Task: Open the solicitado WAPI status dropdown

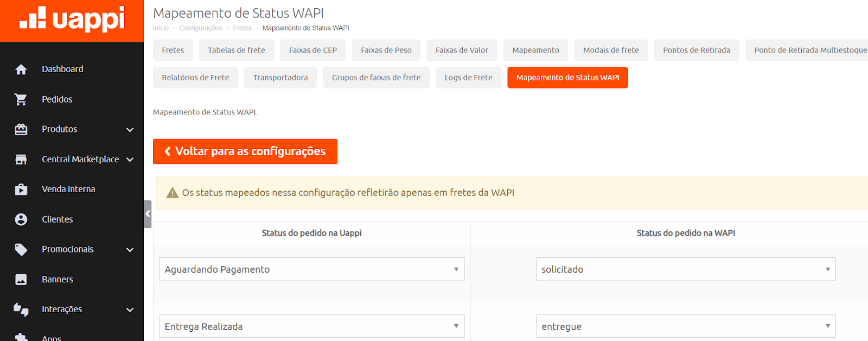Action: point(686,269)
